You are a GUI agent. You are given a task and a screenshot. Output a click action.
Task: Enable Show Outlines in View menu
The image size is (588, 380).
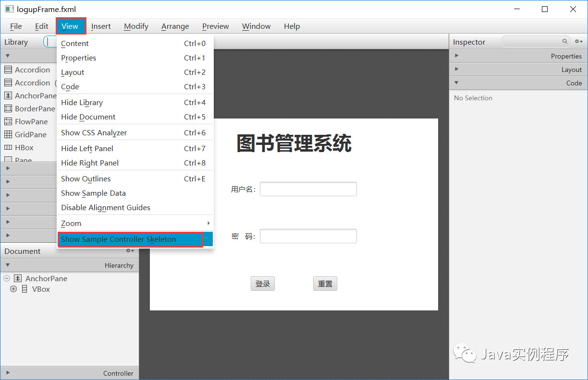tap(86, 178)
